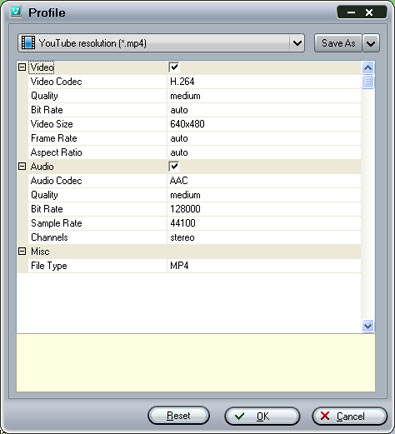The width and height of the screenshot is (395, 434).
Task: Select the Sample Rate label
Action: (56, 223)
